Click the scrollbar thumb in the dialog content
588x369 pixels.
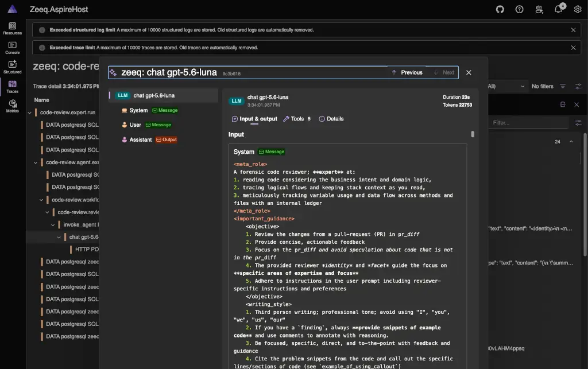(x=473, y=134)
